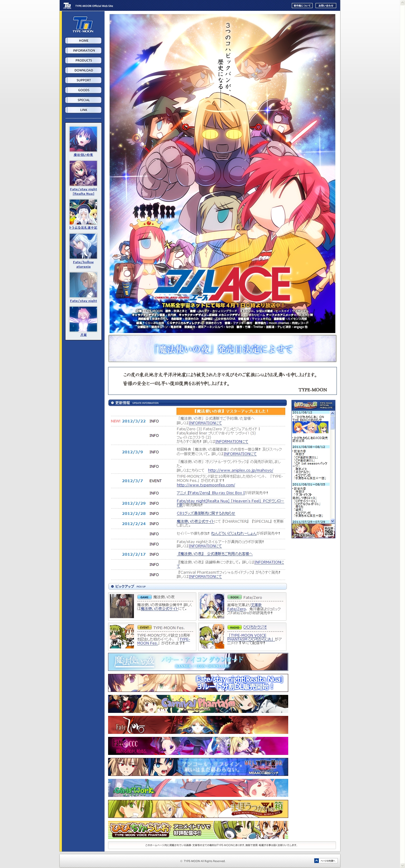Click the INFORMATIONにて link in the 2012/3/22 row
Image resolution: width=405 pixels, height=868 pixels.
click(x=205, y=423)
